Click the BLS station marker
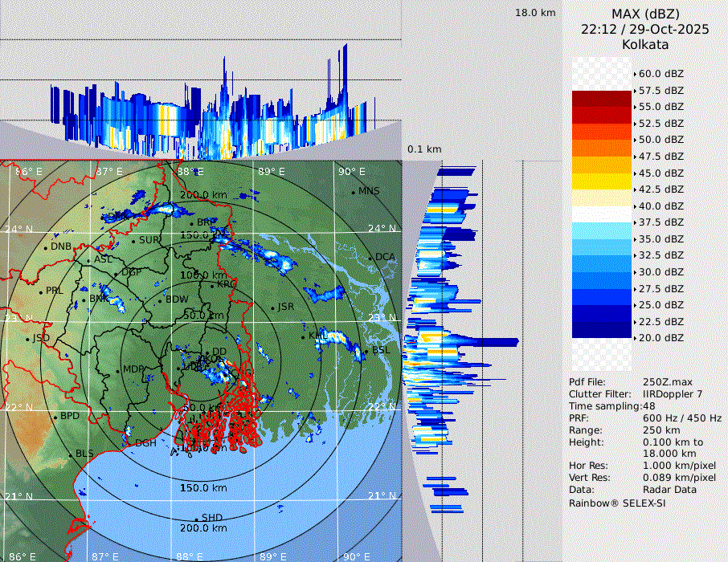 tap(70, 454)
